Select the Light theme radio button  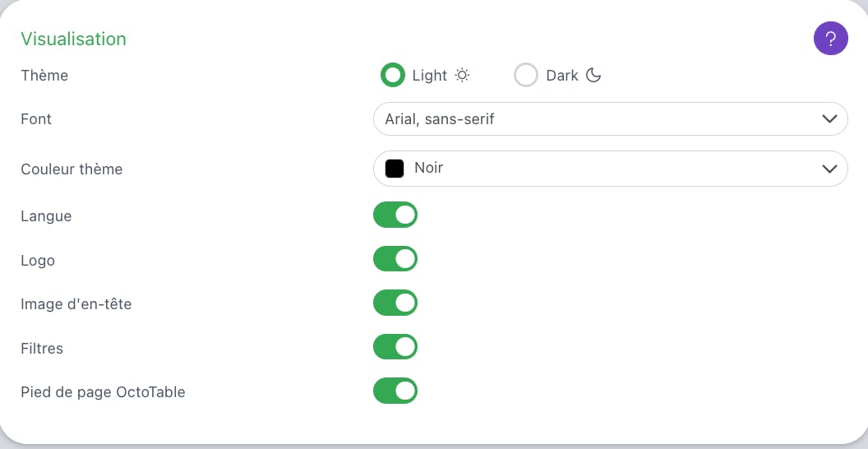[x=394, y=76]
